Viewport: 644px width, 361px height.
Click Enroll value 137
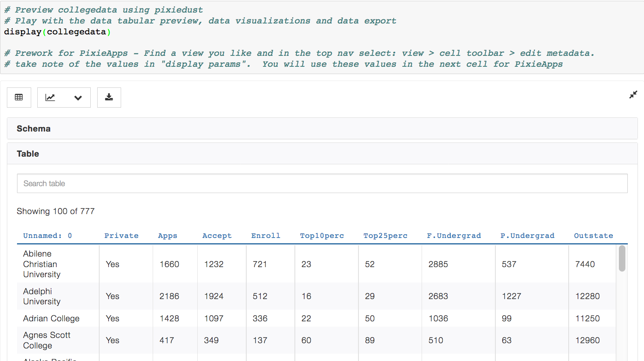point(260,340)
